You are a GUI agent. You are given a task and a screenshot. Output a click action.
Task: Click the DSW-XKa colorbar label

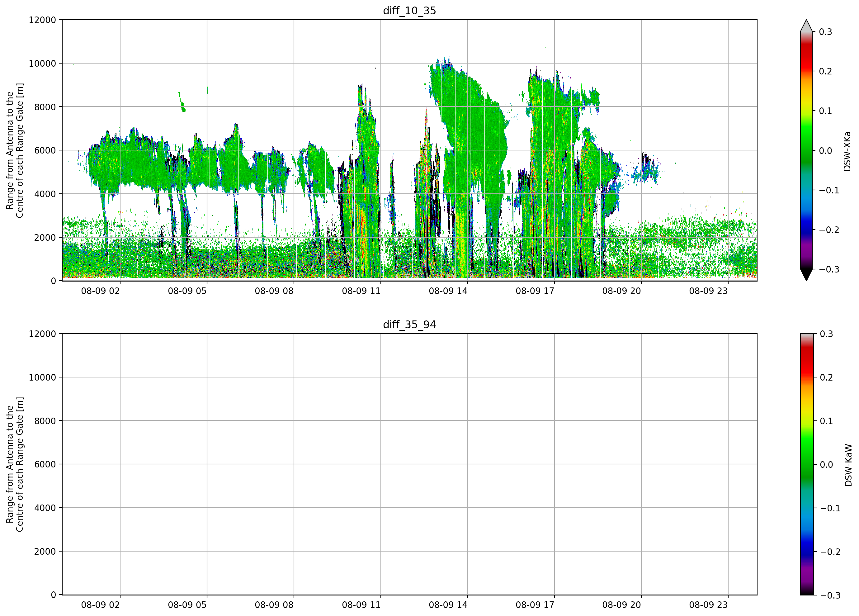coord(847,151)
